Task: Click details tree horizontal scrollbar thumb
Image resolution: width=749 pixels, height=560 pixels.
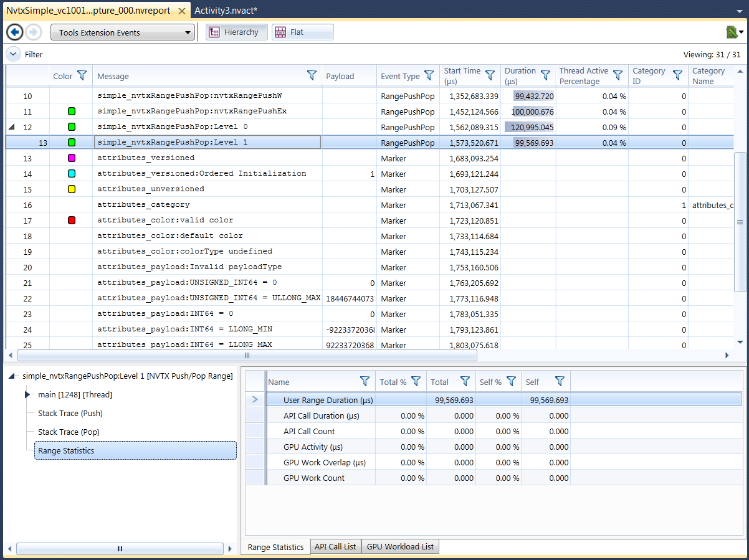Action: 120,549
